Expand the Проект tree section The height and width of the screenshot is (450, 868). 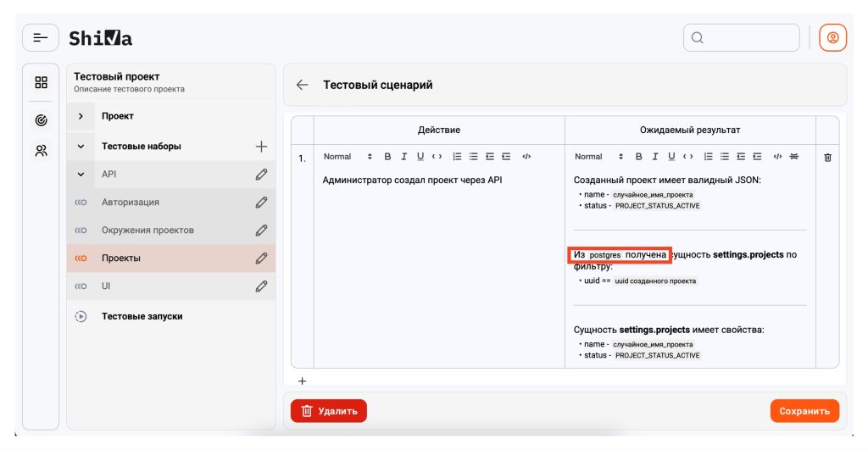(81, 116)
